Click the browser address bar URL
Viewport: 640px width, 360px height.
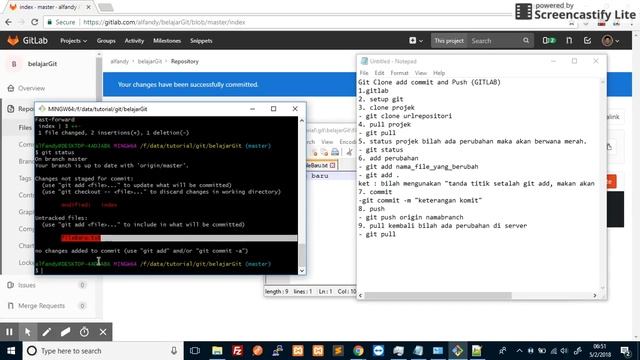[x=164, y=22]
